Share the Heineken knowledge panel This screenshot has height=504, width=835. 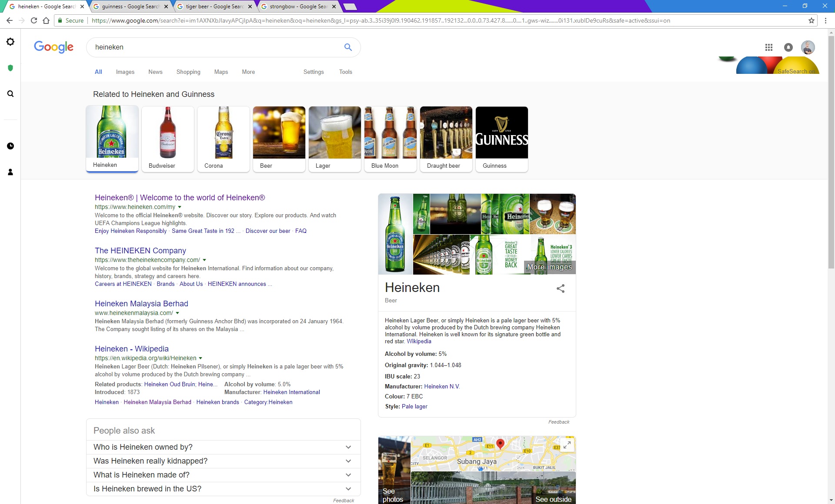click(x=561, y=288)
